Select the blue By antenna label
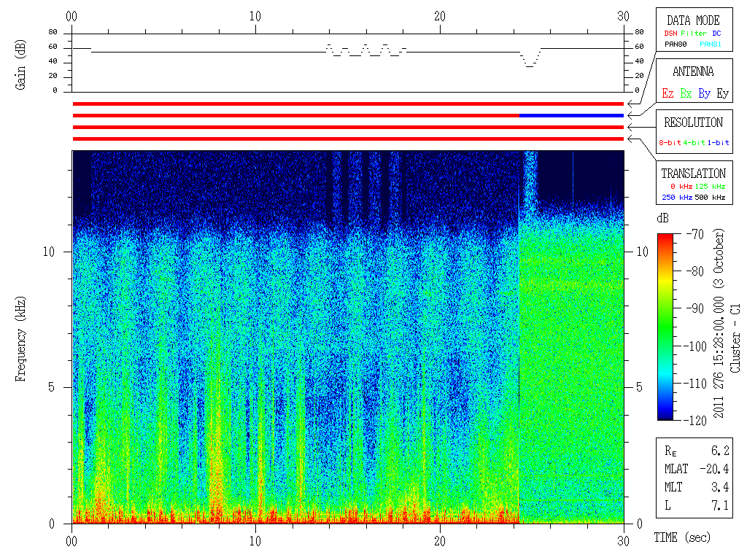 point(705,93)
